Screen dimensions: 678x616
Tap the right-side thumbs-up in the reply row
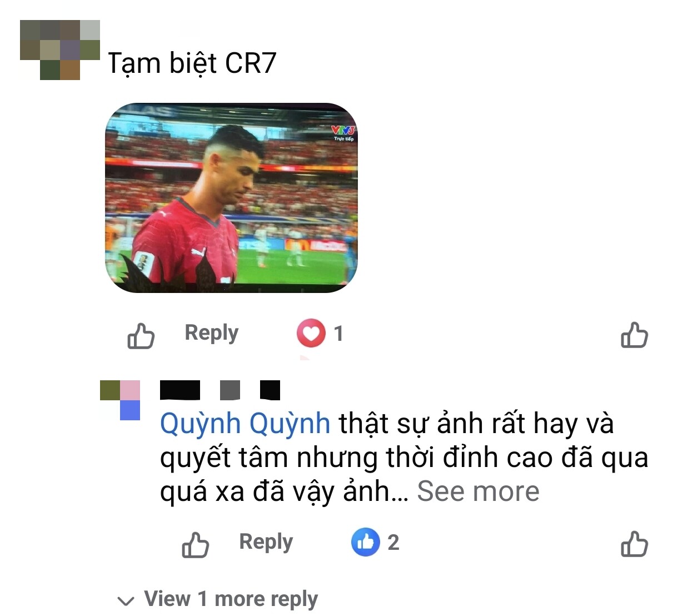click(634, 544)
